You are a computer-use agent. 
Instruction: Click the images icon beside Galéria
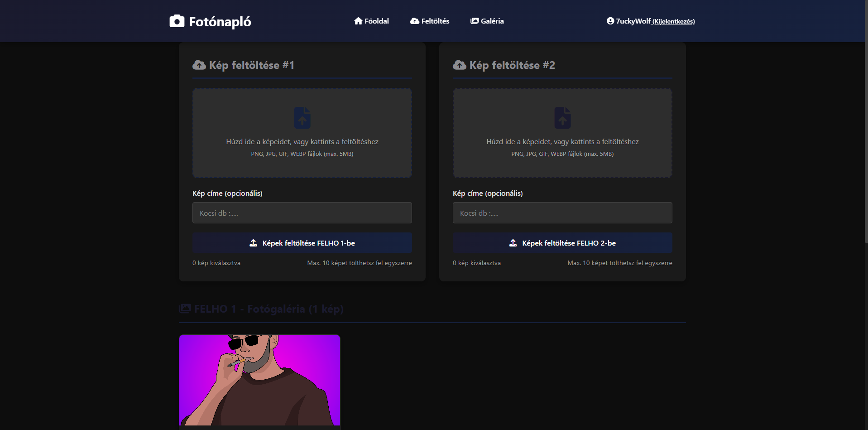pos(475,21)
